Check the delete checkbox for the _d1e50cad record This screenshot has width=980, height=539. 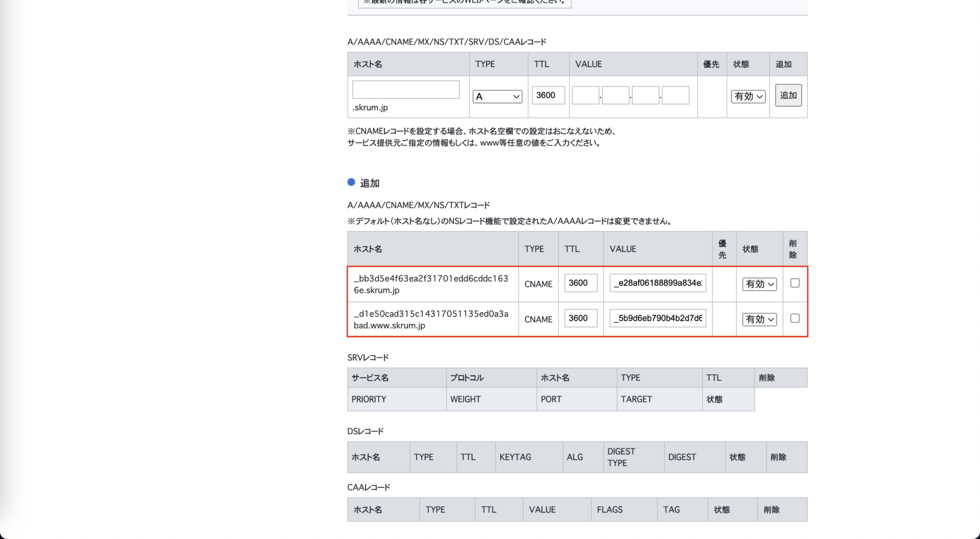pyautogui.click(x=794, y=319)
